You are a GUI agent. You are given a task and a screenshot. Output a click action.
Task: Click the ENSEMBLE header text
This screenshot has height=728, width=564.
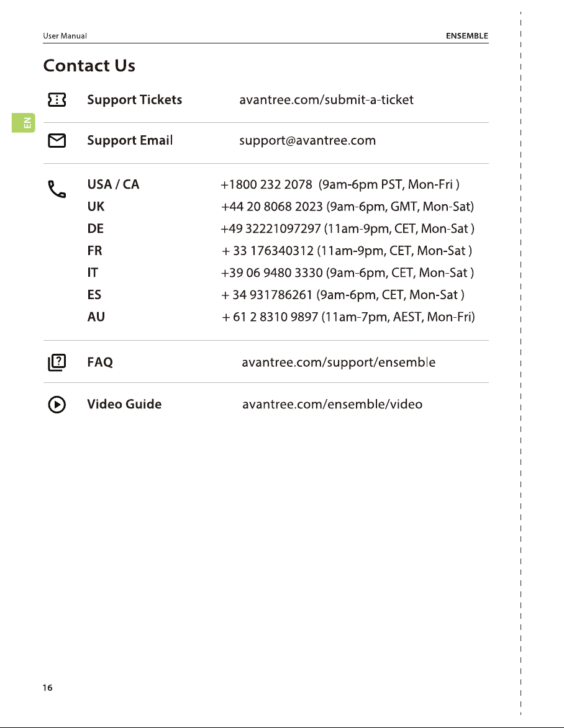pyautogui.click(x=467, y=36)
